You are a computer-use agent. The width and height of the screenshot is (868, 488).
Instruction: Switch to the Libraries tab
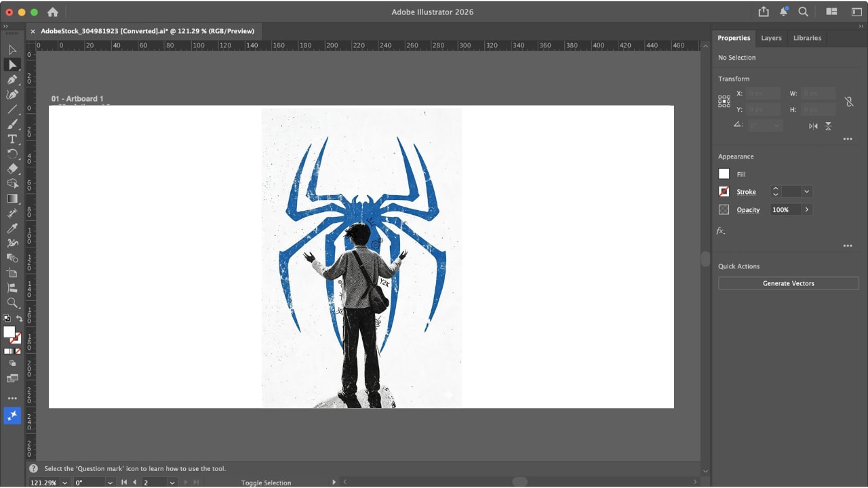(x=807, y=38)
